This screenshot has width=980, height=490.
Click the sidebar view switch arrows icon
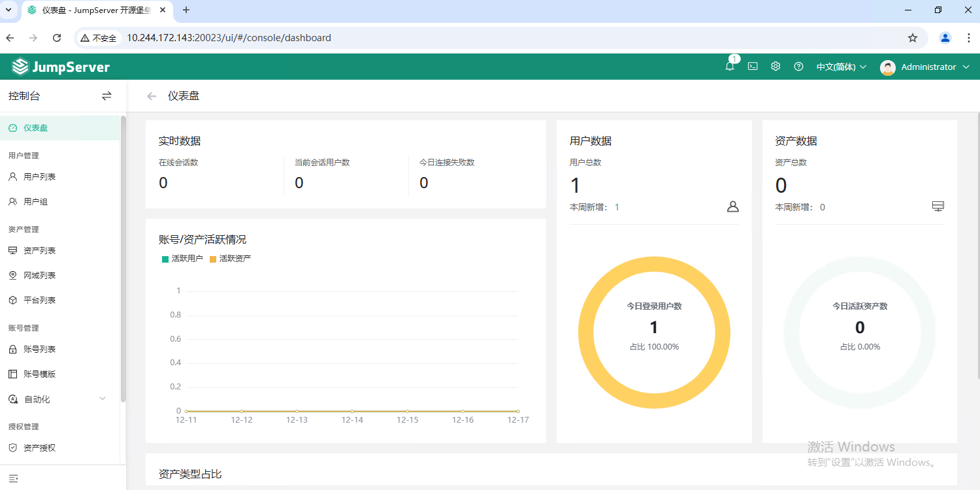pyautogui.click(x=106, y=96)
